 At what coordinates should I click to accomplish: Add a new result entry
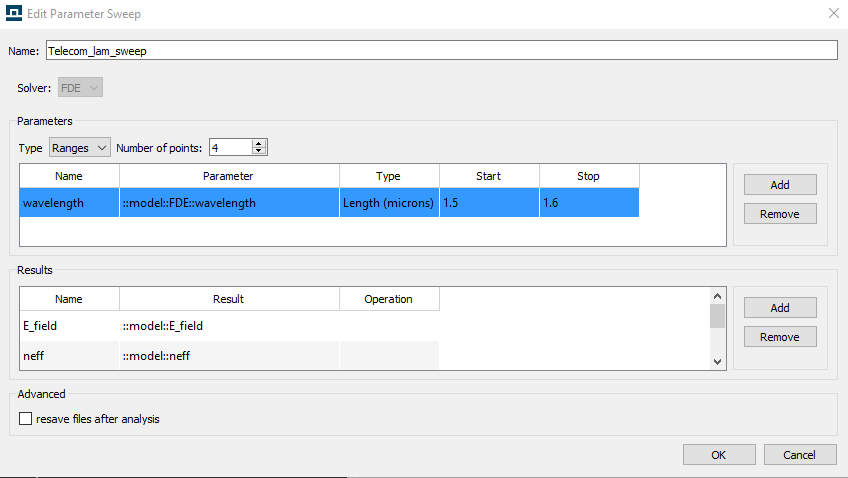[780, 308]
